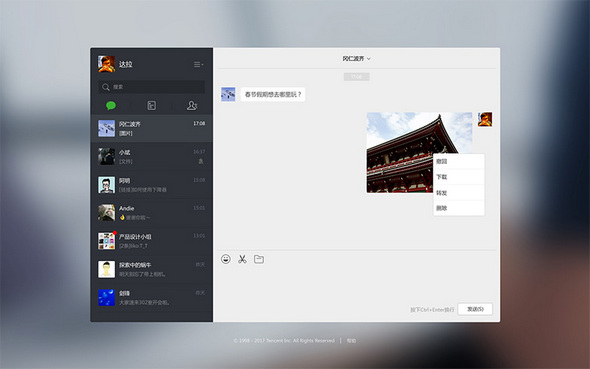This screenshot has height=369, width=590.
Task: Click the 发送(S) send button
Action: pos(475,309)
